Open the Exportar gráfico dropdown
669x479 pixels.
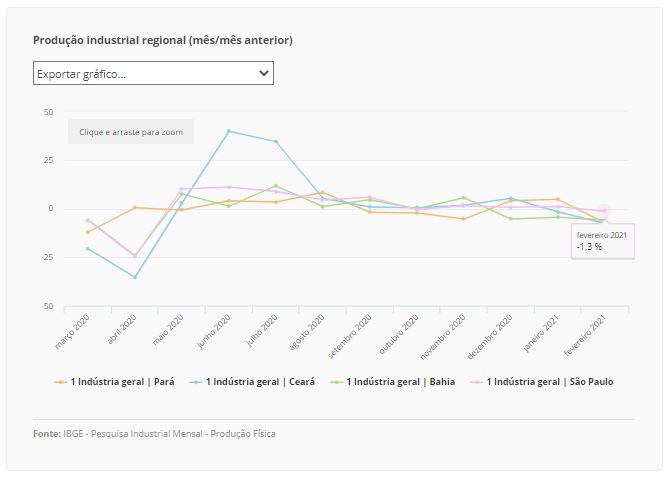click(153, 73)
